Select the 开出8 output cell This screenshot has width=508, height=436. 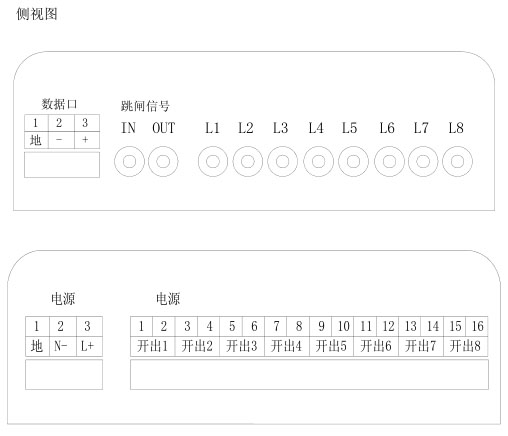466,346
